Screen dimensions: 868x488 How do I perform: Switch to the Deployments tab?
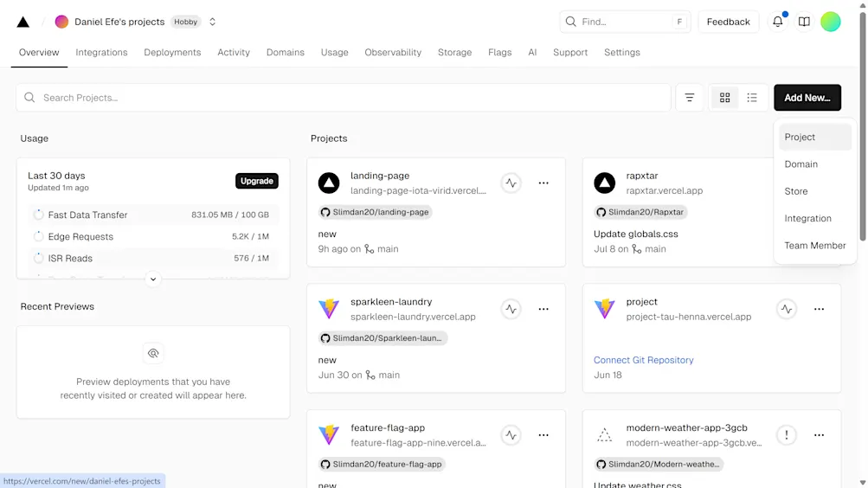[172, 52]
